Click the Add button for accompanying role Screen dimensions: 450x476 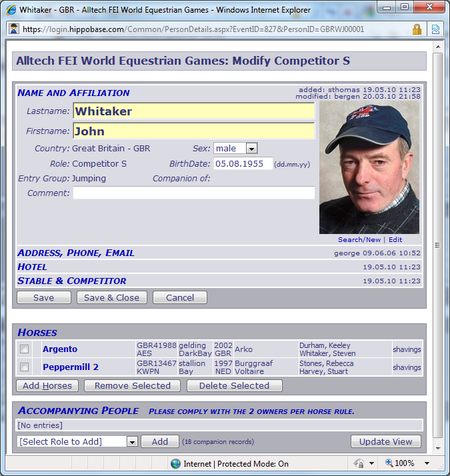[160, 442]
